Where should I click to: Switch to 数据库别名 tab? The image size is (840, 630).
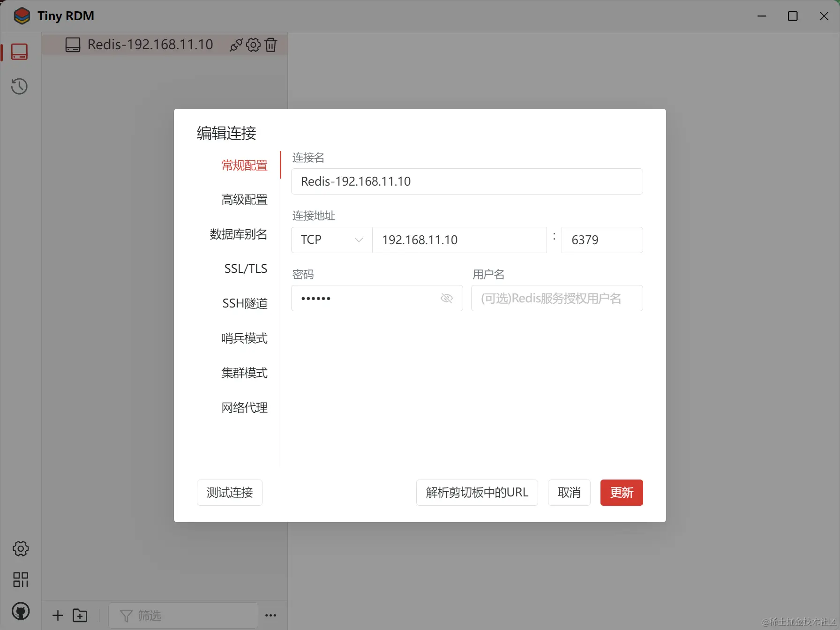(x=239, y=234)
